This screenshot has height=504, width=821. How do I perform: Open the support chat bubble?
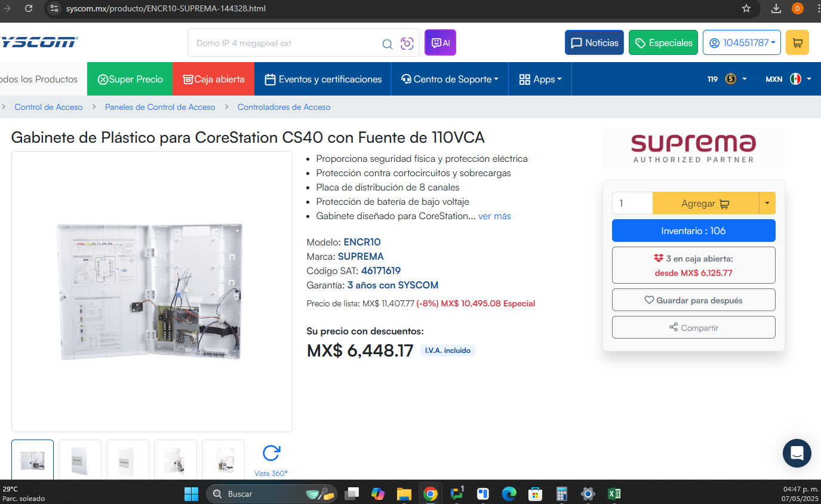797,453
